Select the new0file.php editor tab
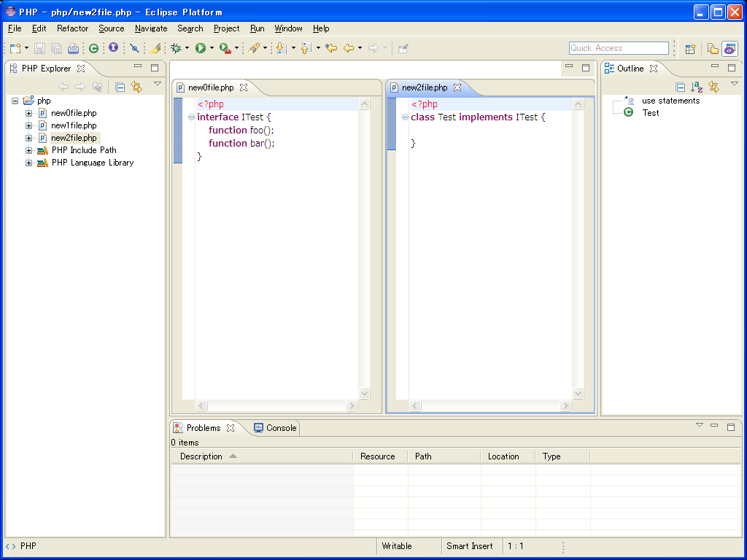 point(211,87)
